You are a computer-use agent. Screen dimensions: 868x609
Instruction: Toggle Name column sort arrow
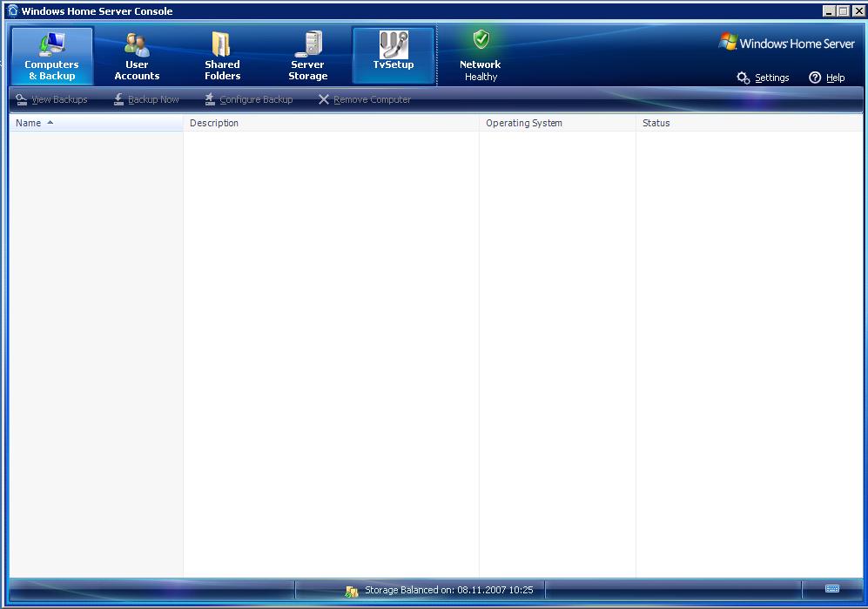coord(50,123)
